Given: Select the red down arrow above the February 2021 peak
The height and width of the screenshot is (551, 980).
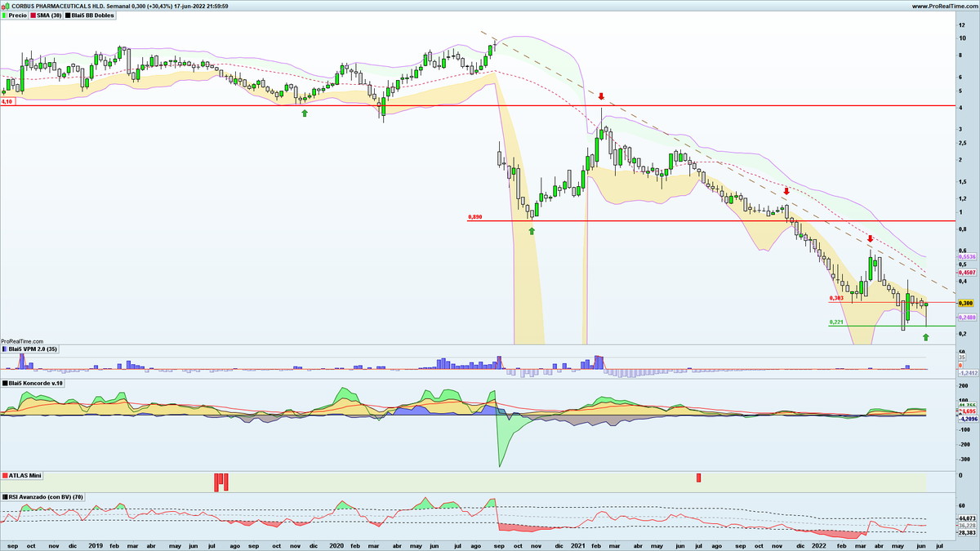Looking at the screenshot, I should click(601, 96).
